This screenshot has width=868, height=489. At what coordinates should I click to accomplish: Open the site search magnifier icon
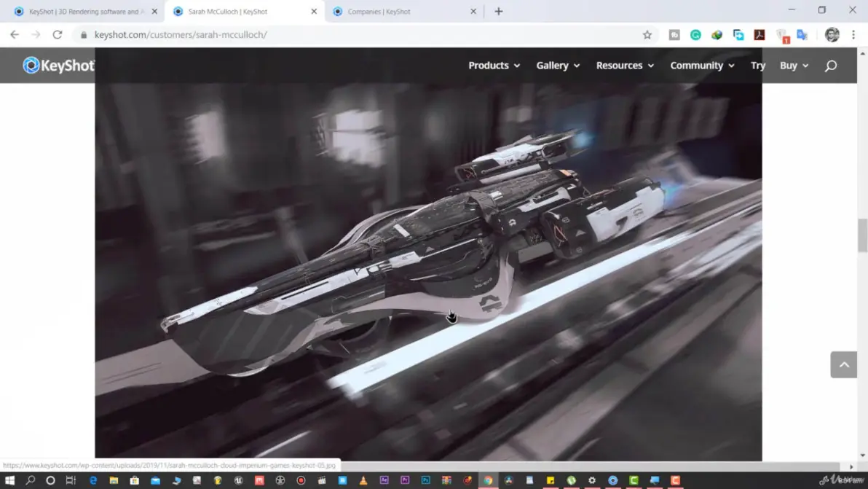[830, 66]
